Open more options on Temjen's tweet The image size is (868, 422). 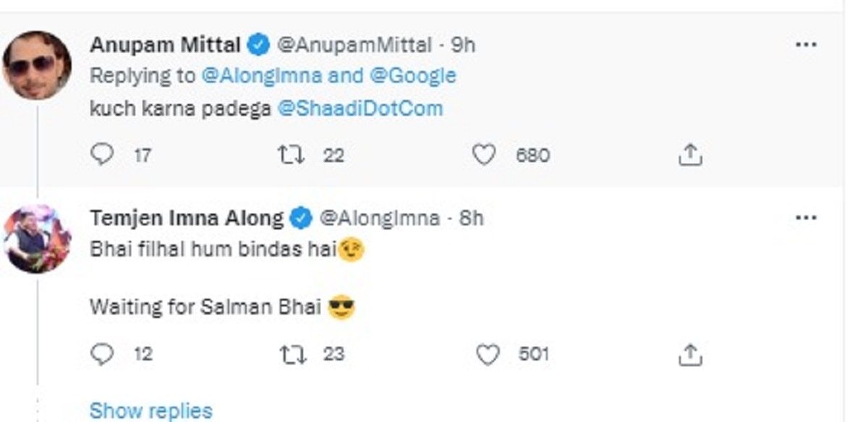pos(805,217)
